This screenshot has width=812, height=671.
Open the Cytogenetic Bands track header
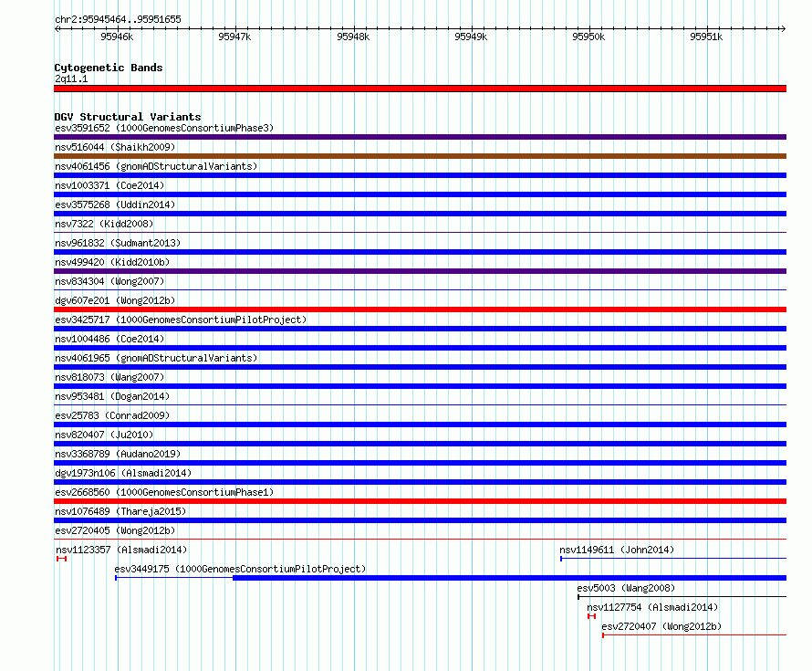[109, 68]
